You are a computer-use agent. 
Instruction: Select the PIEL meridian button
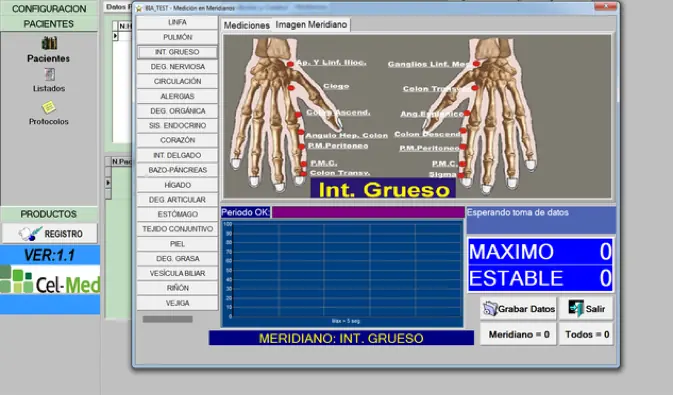tap(177, 243)
